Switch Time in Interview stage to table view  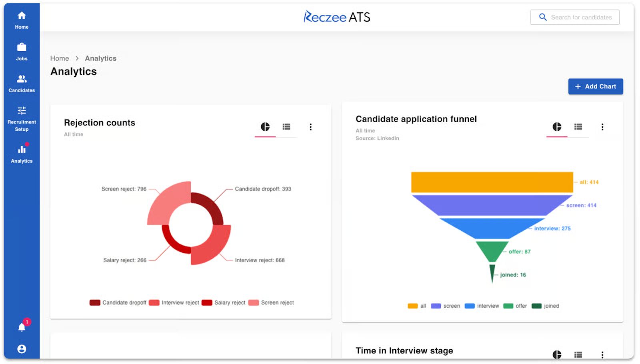click(578, 354)
